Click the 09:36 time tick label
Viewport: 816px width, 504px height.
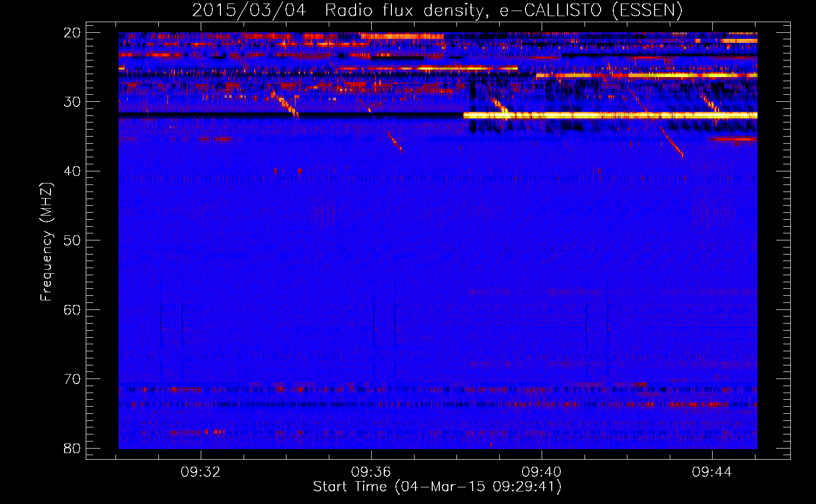coord(371,472)
